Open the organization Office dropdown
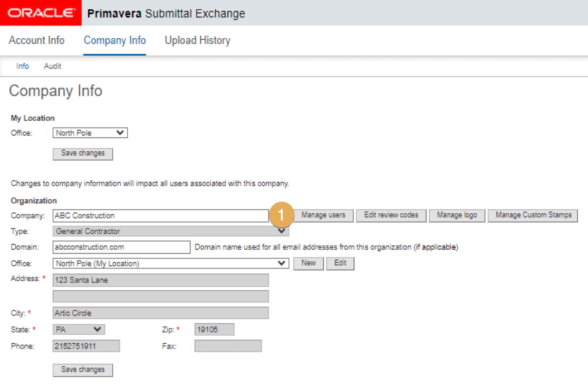 click(170, 263)
